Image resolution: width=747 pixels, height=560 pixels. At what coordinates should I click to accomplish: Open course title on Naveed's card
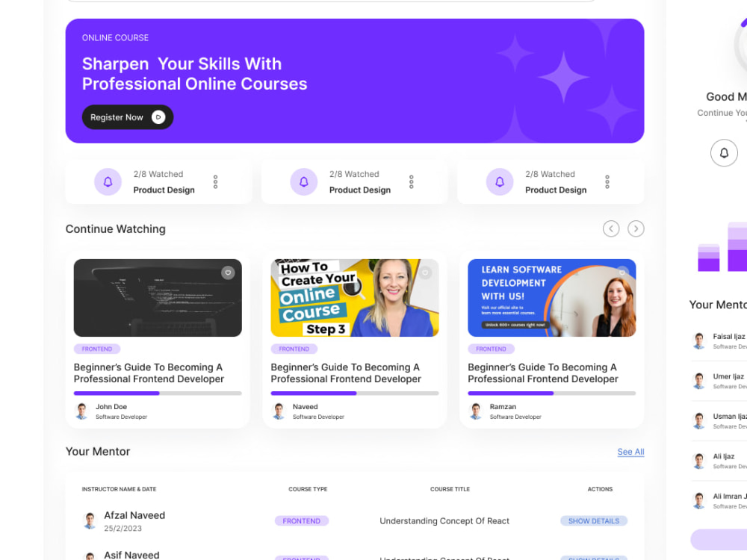point(346,373)
